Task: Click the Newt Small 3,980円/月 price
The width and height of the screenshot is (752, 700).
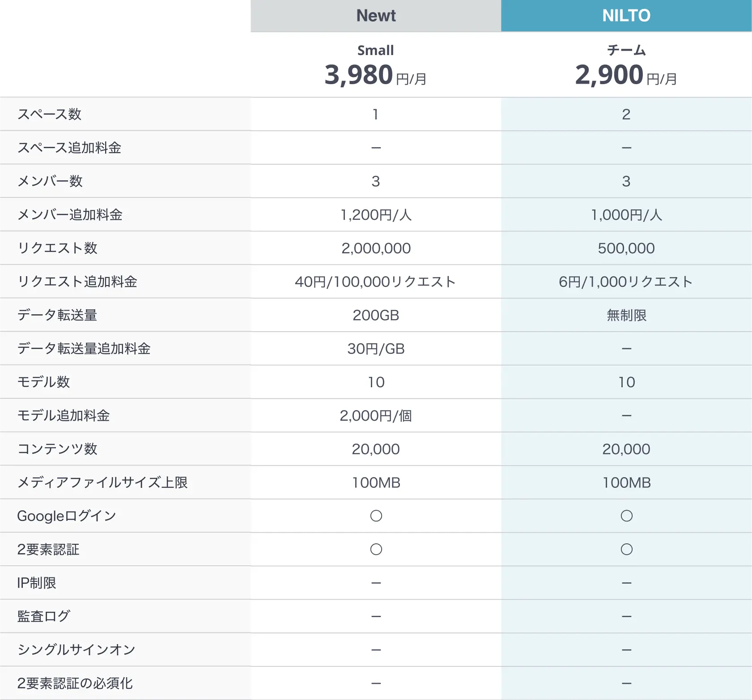Action: tap(376, 74)
